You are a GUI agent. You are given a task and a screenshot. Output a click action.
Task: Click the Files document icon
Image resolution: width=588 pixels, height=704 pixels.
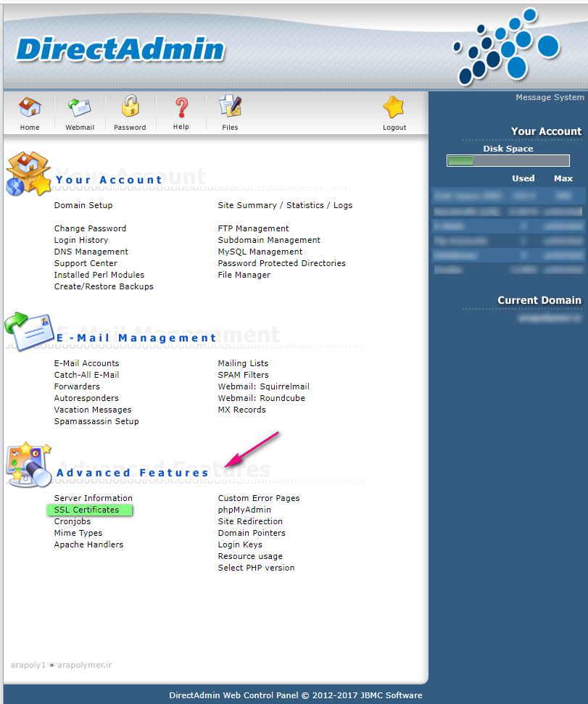click(231, 107)
